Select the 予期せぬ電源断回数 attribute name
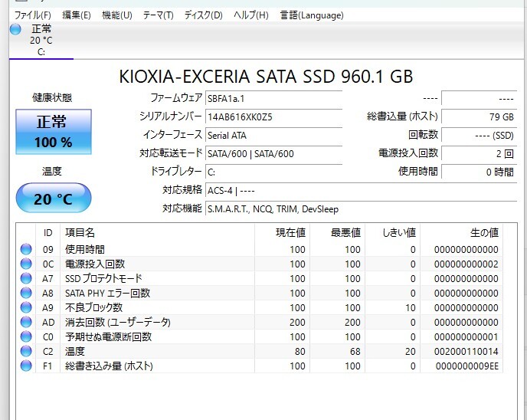The width and height of the screenshot is (527, 420). coord(108,336)
